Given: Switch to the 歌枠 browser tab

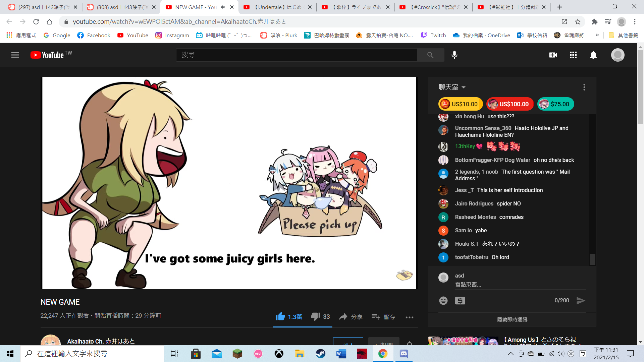Looking at the screenshot, I should [355, 7].
